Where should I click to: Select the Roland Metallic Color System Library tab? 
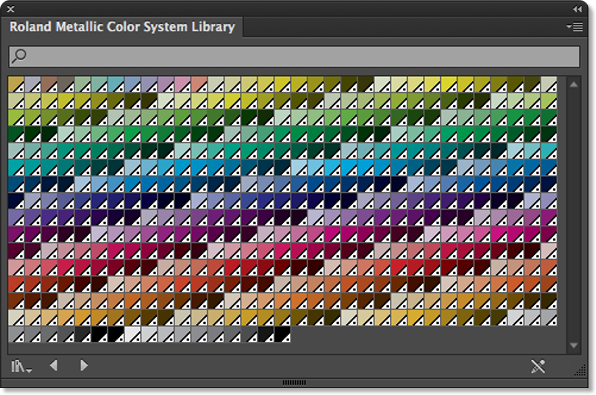(x=122, y=27)
